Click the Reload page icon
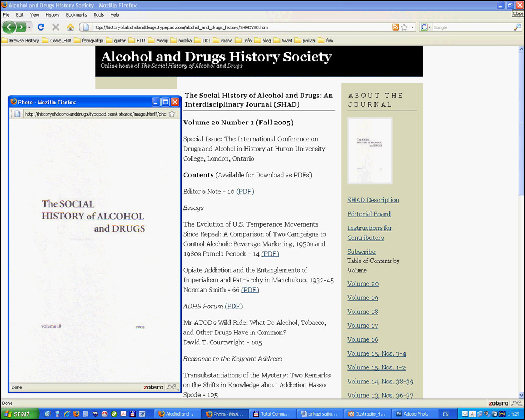Image resolution: width=525 pixels, height=420 pixels. 41,27
